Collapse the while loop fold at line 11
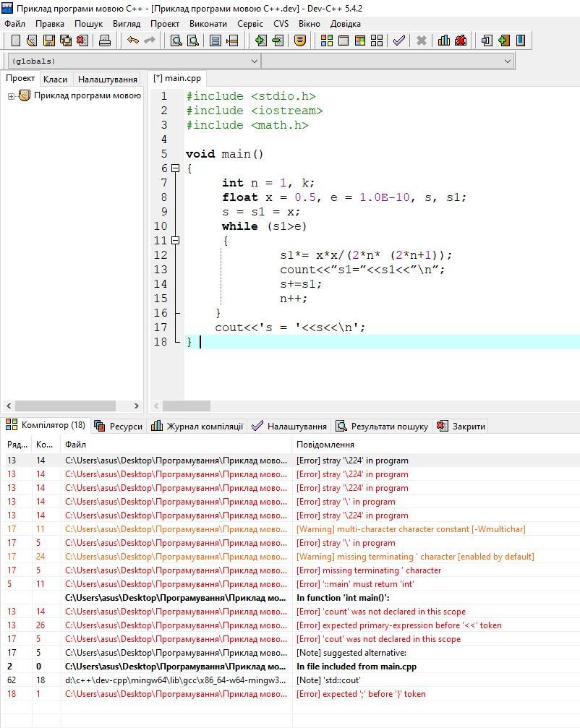The height and width of the screenshot is (728, 580). [x=175, y=241]
